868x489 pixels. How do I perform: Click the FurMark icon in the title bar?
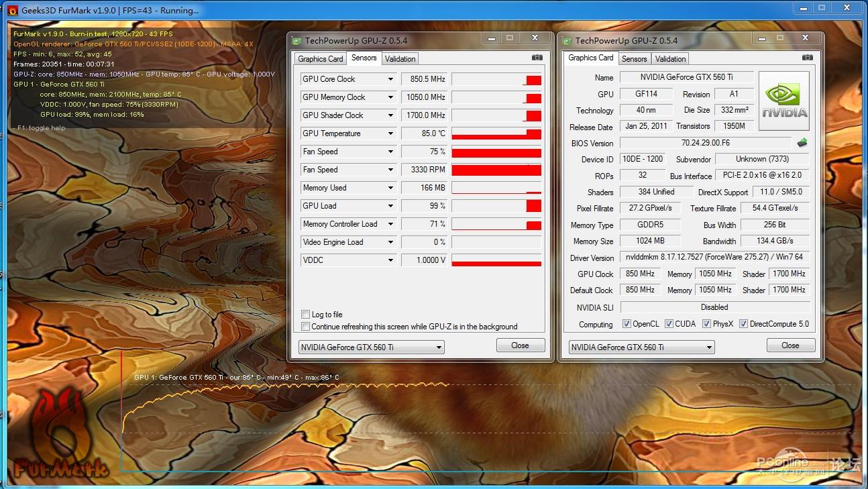pos(12,10)
